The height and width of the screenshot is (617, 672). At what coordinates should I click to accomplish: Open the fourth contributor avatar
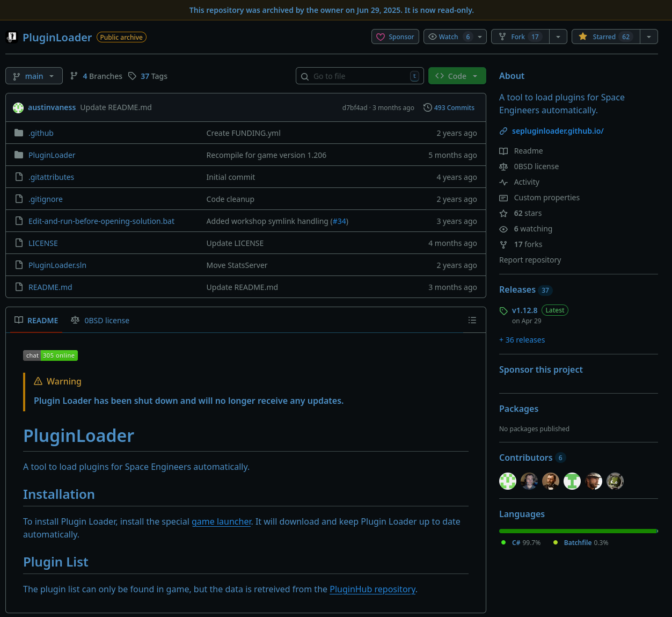click(x=572, y=481)
